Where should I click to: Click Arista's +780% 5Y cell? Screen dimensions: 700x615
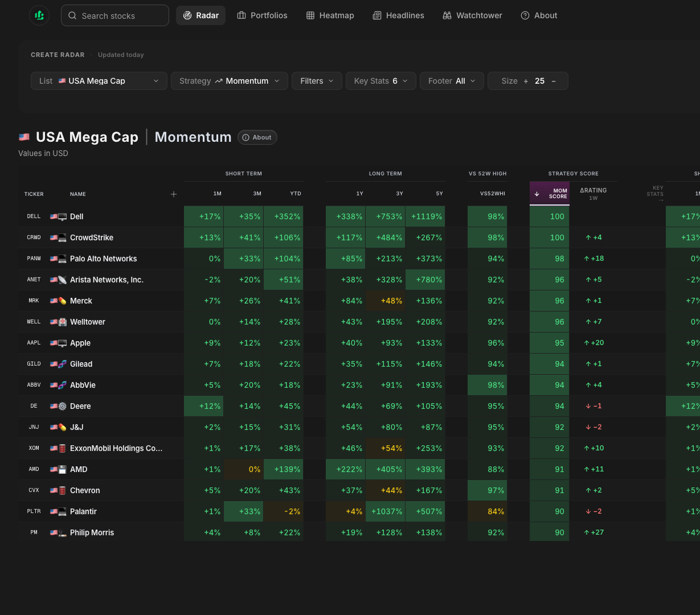tap(425, 280)
